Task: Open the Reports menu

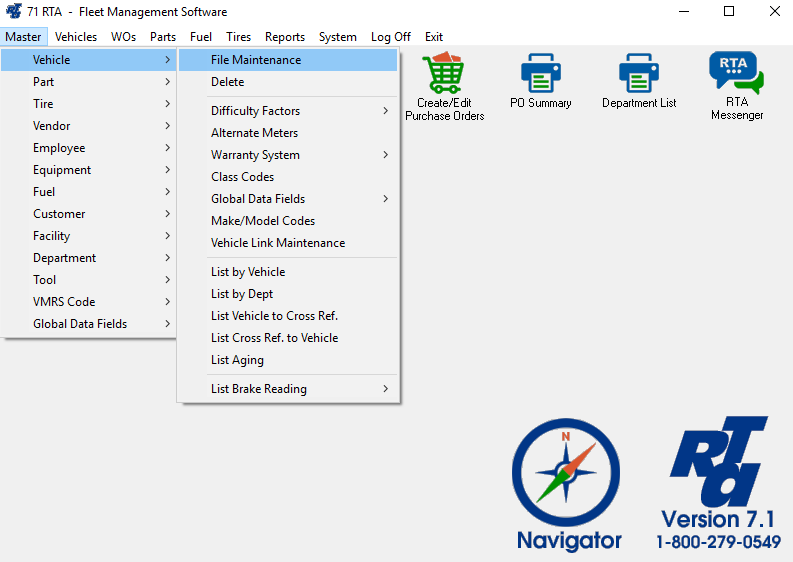Action: pos(285,37)
